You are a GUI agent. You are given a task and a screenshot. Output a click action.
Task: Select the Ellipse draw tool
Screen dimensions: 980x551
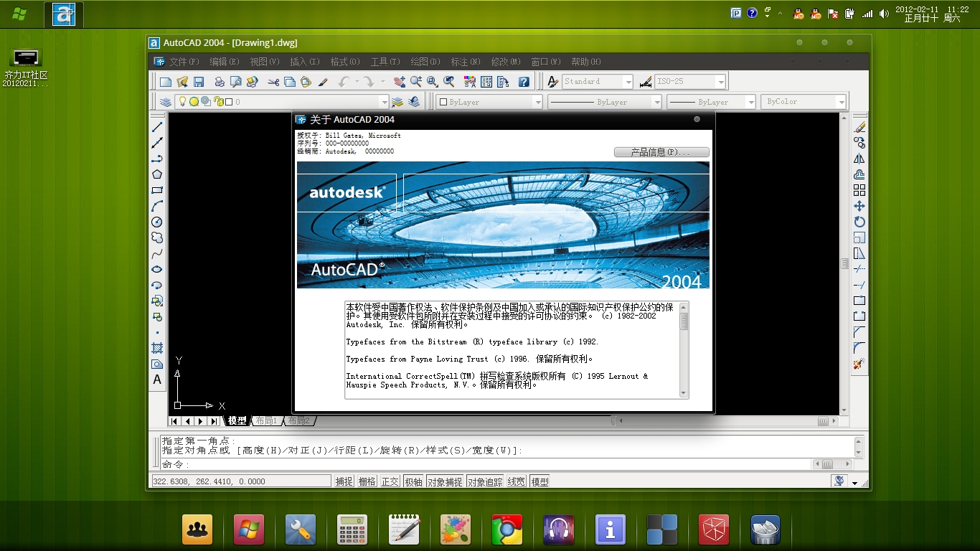(x=157, y=269)
